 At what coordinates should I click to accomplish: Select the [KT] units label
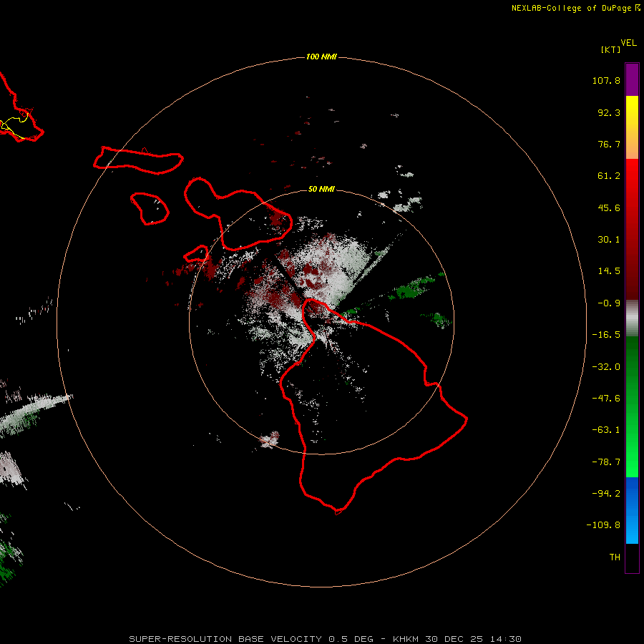pos(611,49)
